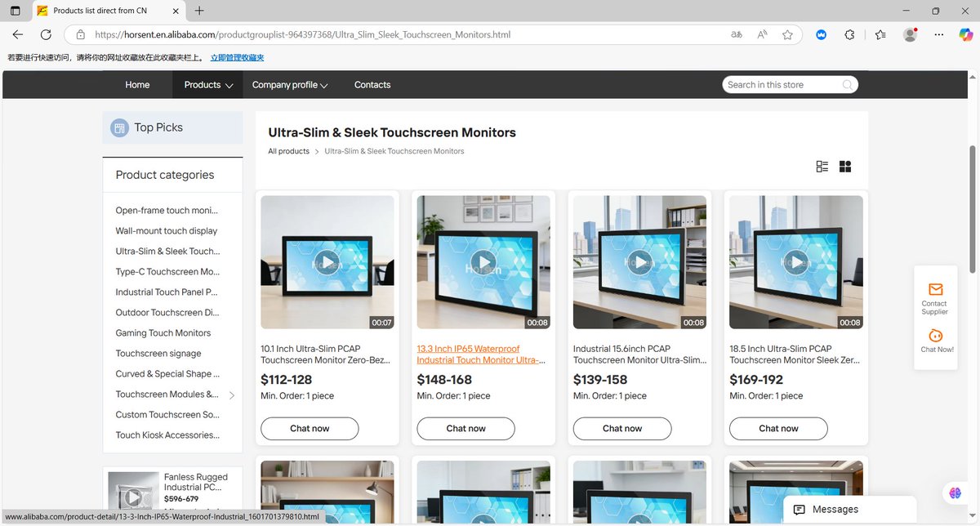Image resolution: width=980 pixels, height=526 pixels.
Task: Click Chat now under 10.1 Inch monitor
Action: tap(310, 429)
